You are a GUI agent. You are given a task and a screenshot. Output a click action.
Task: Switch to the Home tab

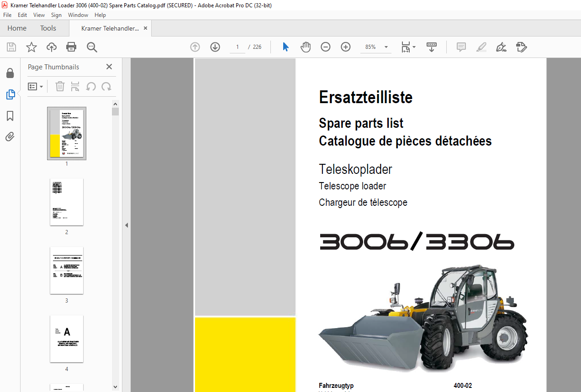pos(17,28)
